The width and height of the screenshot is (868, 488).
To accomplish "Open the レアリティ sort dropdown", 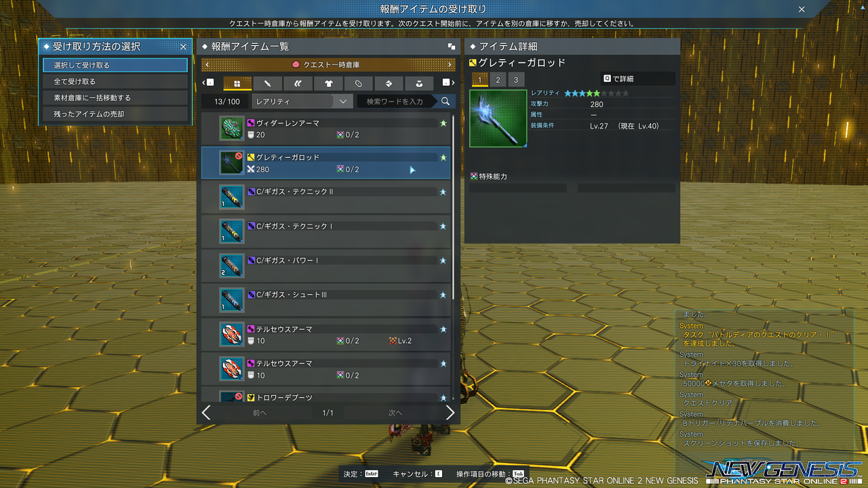I will tap(302, 101).
